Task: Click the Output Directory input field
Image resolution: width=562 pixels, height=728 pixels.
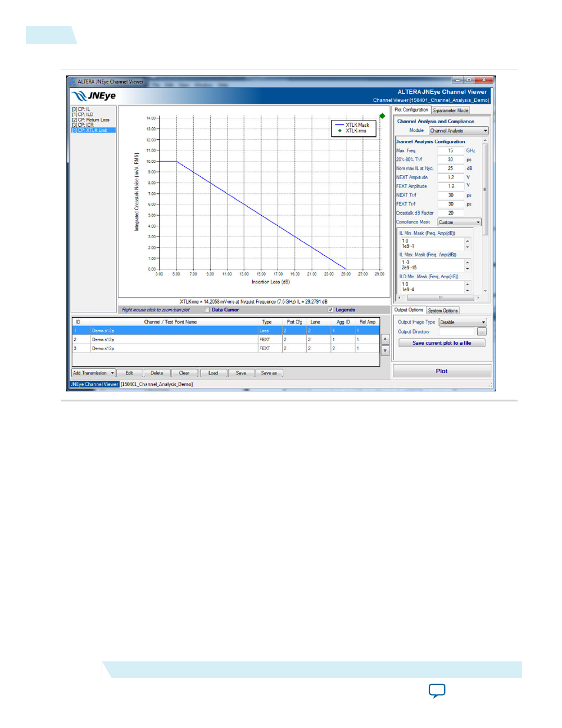Action: (x=457, y=332)
